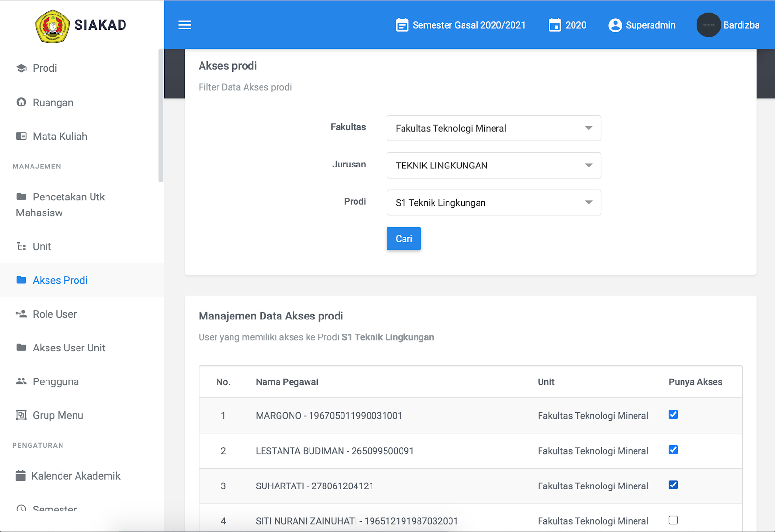This screenshot has height=532, width=775.
Task: Click the Mata Kuliah book icon
Action: 21,136
